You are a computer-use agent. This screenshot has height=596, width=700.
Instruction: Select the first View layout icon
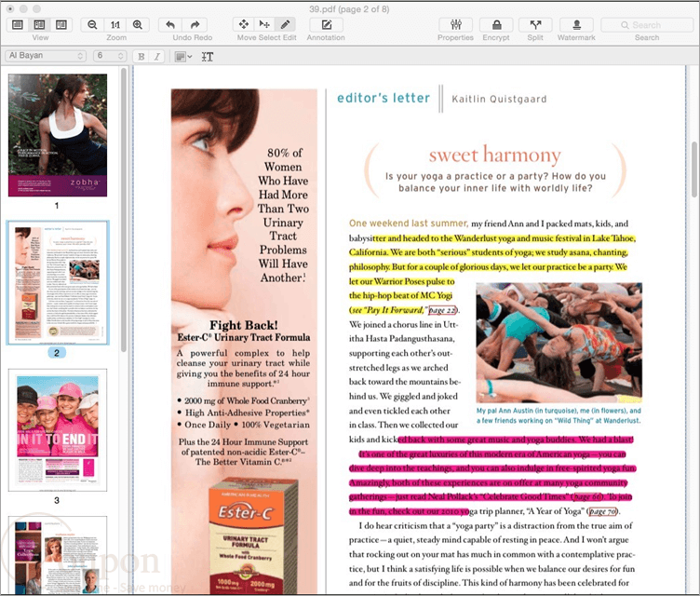coord(18,24)
